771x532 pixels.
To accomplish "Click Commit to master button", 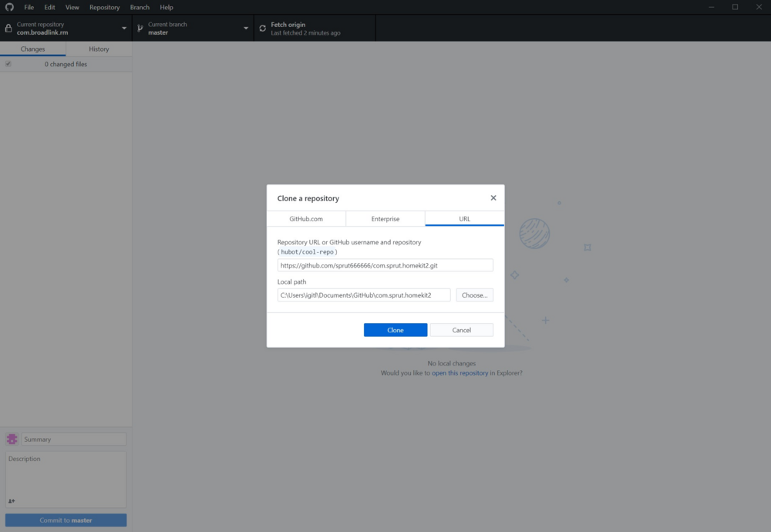I will coord(66,520).
